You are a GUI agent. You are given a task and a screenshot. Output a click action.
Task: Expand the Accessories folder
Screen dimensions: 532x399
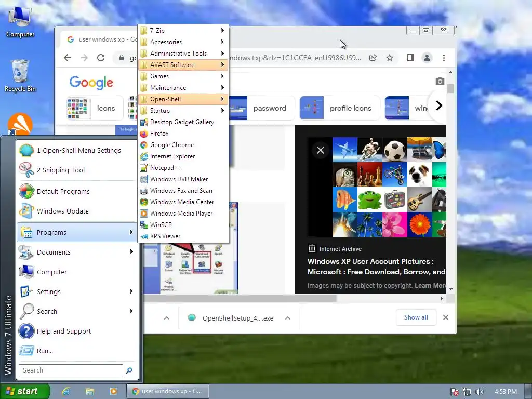pyautogui.click(x=183, y=42)
